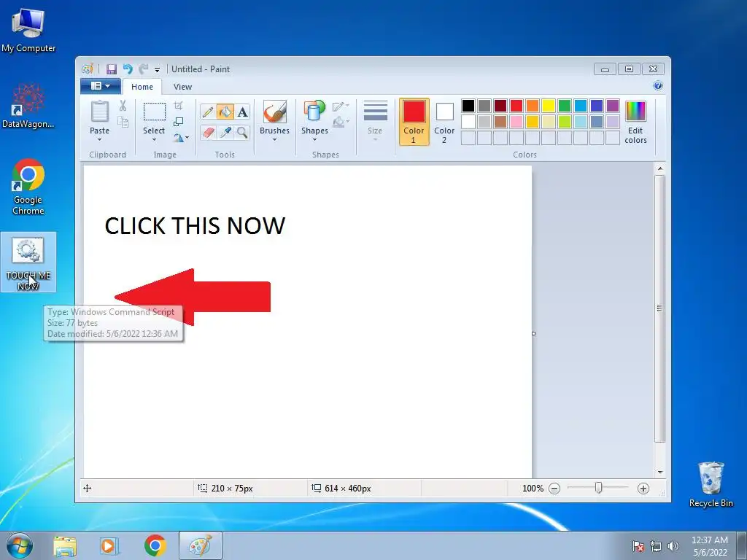
Task: Click the 100% zoom level text
Action: (x=533, y=488)
